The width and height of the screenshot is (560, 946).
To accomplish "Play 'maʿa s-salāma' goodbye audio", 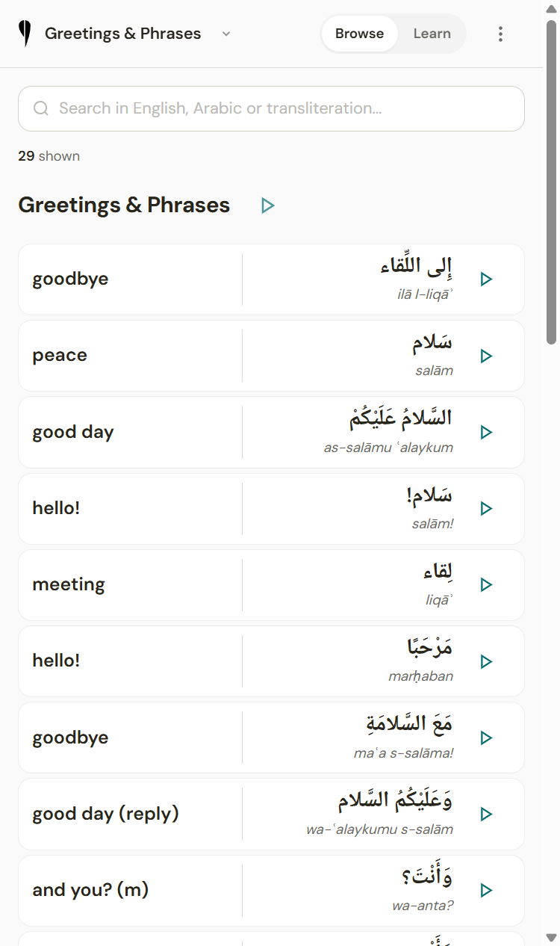I will (486, 738).
